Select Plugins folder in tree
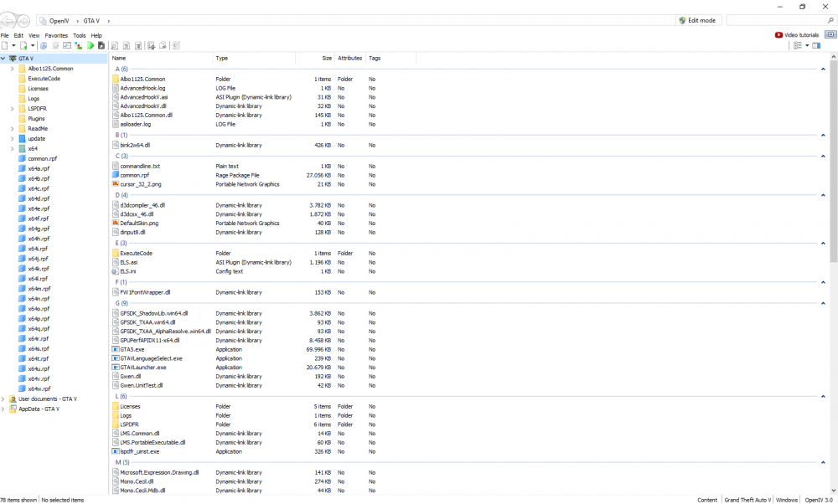The width and height of the screenshot is (838, 504). (x=36, y=119)
